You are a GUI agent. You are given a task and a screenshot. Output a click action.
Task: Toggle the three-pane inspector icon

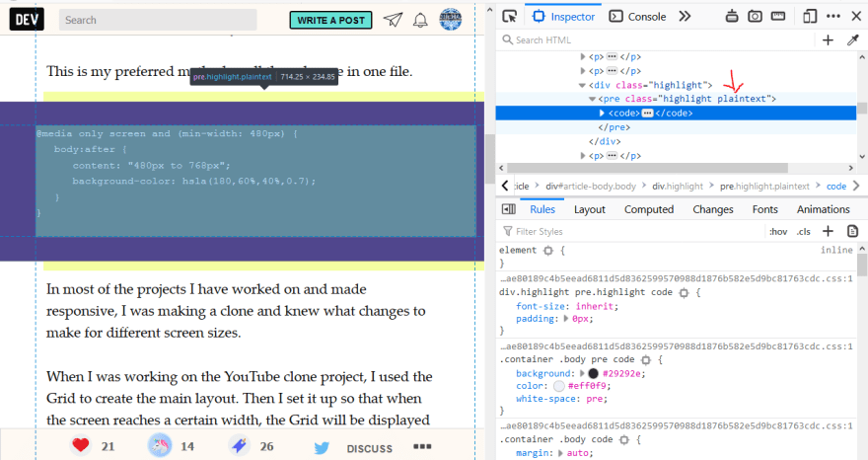click(508, 209)
